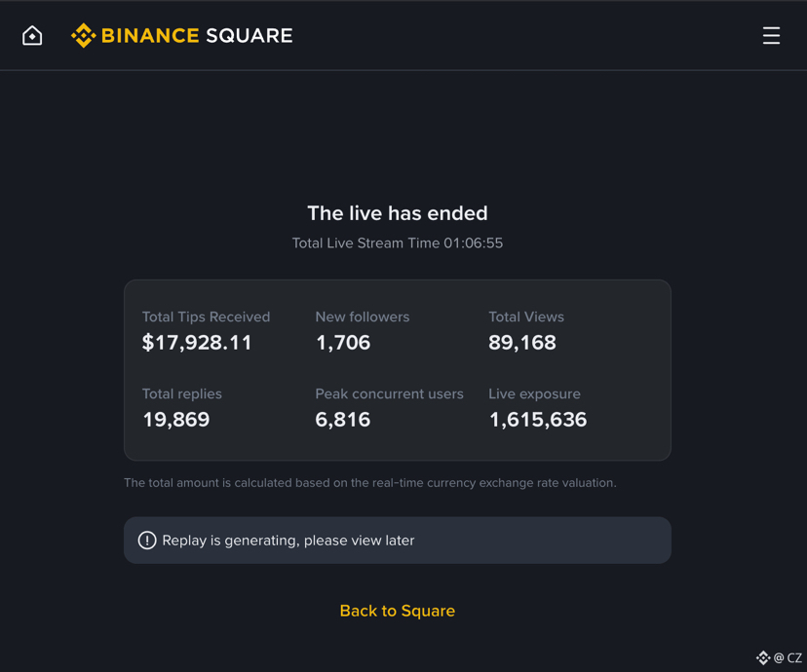Click the Total Tips Received amount
This screenshot has height=672, width=807.
(x=197, y=343)
